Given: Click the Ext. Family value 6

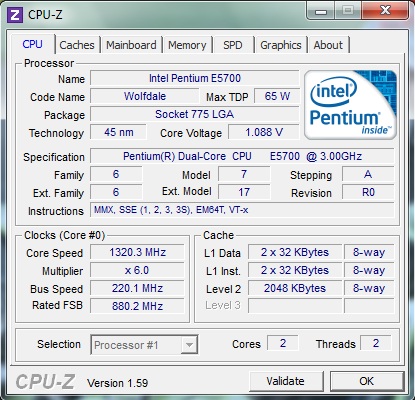Looking at the screenshot, I should 116,192.
